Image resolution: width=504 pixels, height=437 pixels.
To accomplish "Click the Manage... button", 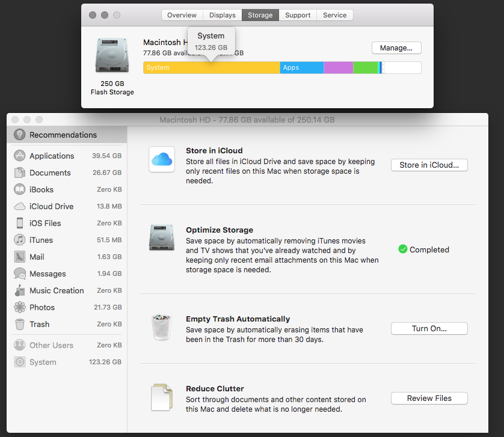I will click(396, 48).
